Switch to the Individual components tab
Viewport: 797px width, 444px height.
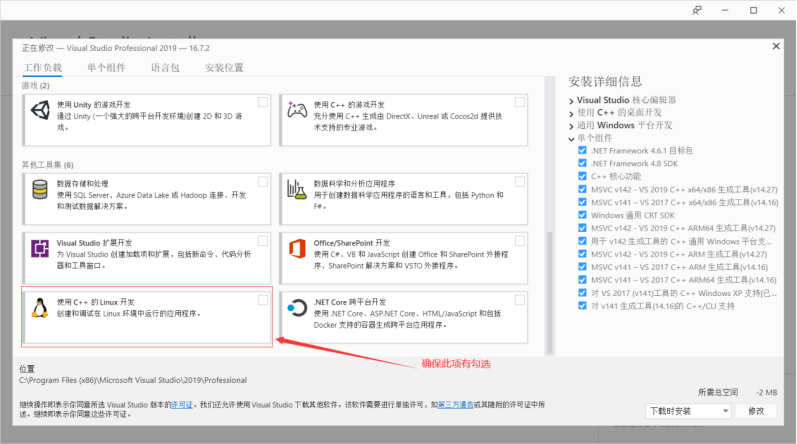tap(106, 68)
